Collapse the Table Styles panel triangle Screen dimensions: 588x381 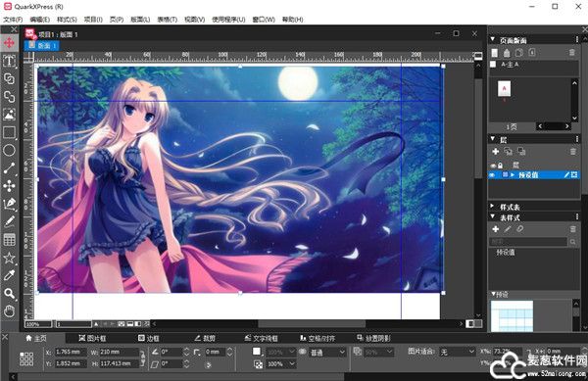pyautogui.click(x=492, y=216)
